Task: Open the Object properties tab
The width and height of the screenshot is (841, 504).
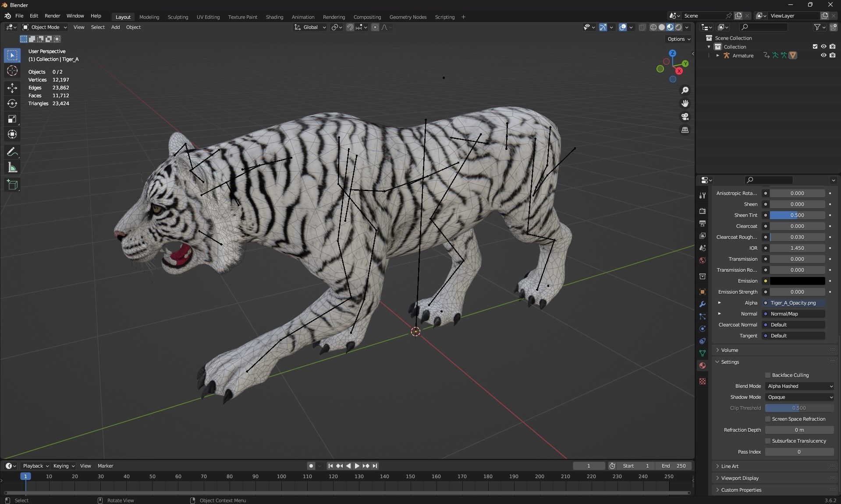Action: [703, 292]
